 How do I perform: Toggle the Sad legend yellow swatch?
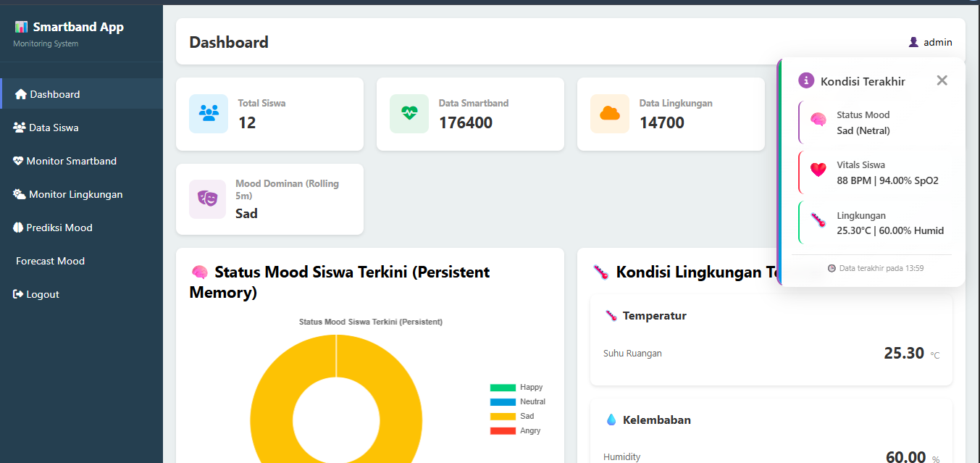[503, 417]
